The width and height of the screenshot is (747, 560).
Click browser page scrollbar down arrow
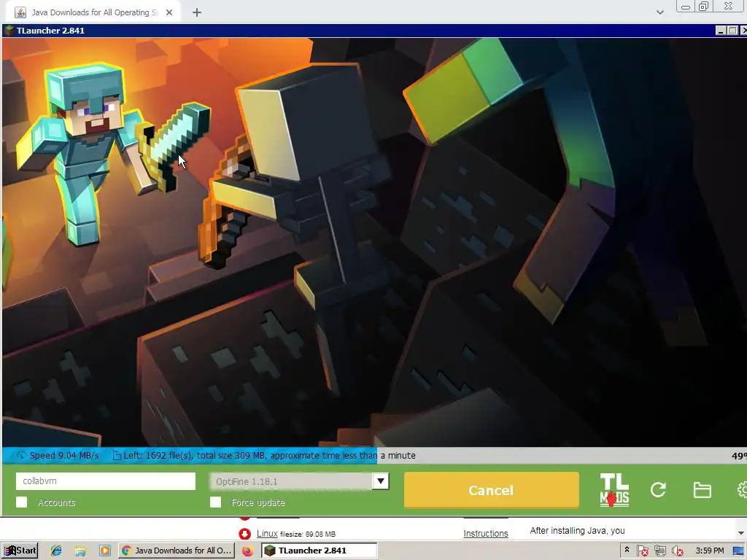[x=741, y=533]
